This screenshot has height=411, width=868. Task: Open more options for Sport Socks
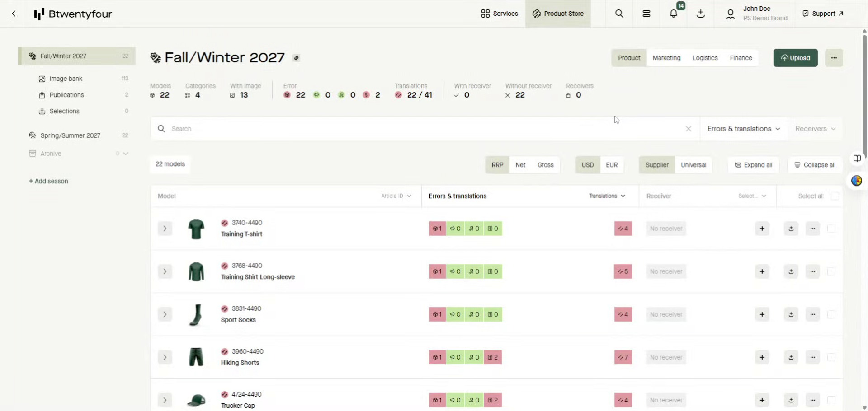point(813,314)
